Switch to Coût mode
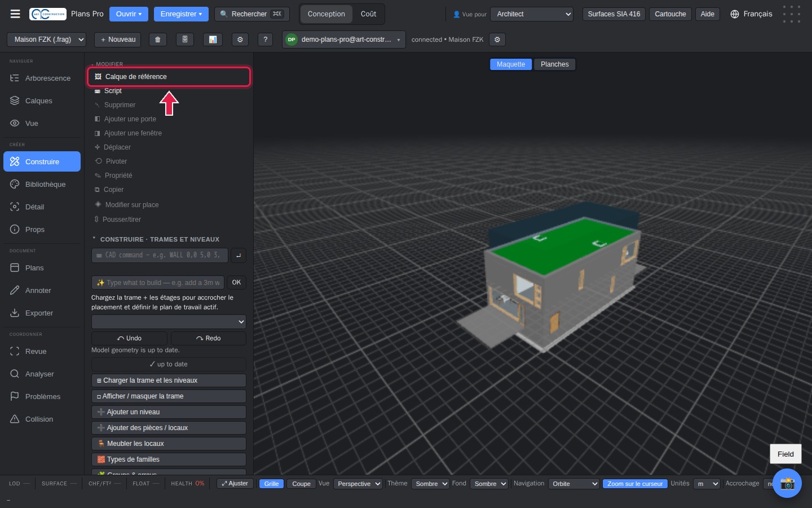 click(369, 14)
